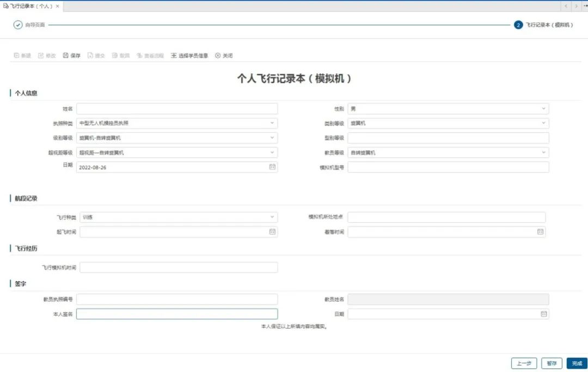The image size is (588, 372).
Task: Open the calendar picker for 日期 field
Action: (x=272, y=167)
